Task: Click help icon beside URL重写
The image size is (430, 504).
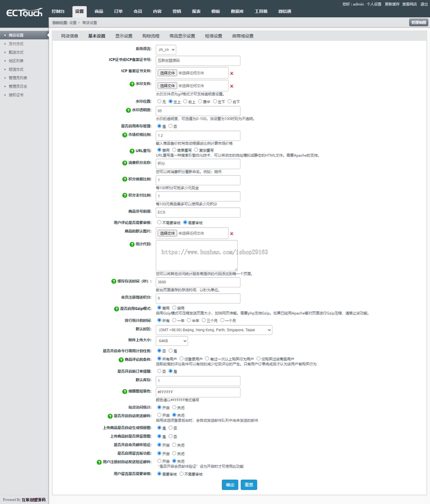Action: coord(132,151)
